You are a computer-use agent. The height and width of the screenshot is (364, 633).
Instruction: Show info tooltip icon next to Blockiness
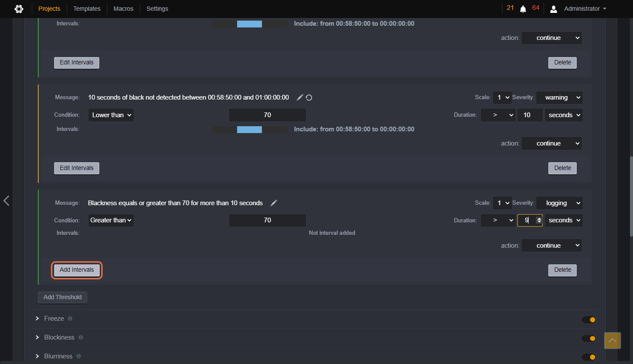point(81,337)
